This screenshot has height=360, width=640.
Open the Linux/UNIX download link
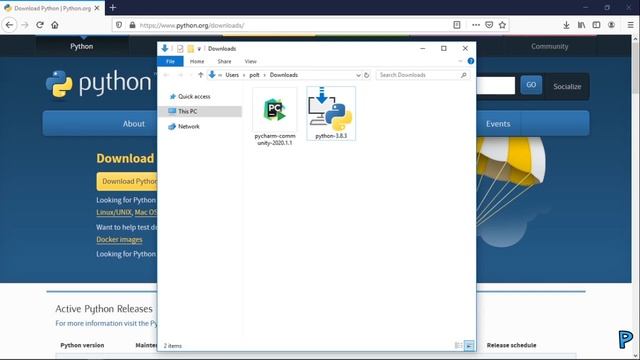point(114,212)
